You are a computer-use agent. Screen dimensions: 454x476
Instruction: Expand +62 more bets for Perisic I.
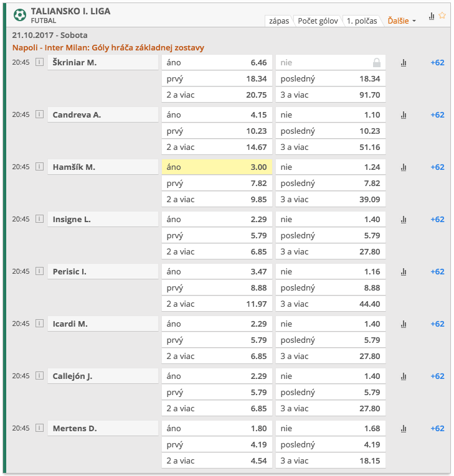point(437,271)
